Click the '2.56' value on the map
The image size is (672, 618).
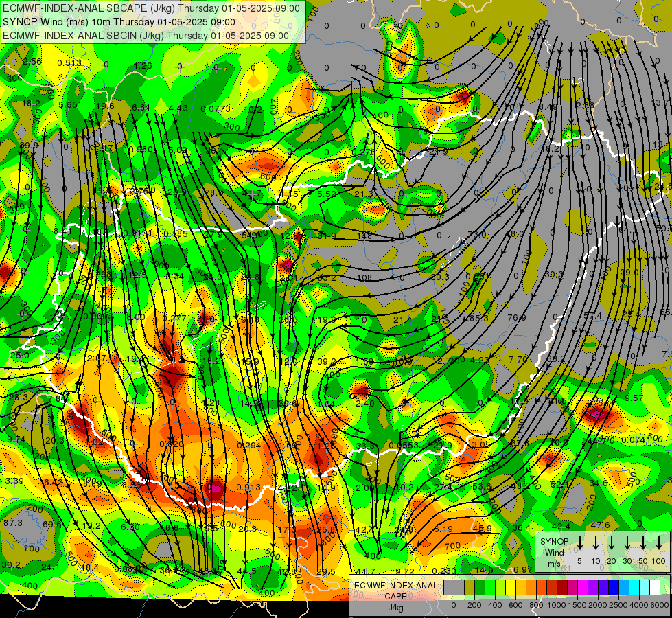point(32,62)
